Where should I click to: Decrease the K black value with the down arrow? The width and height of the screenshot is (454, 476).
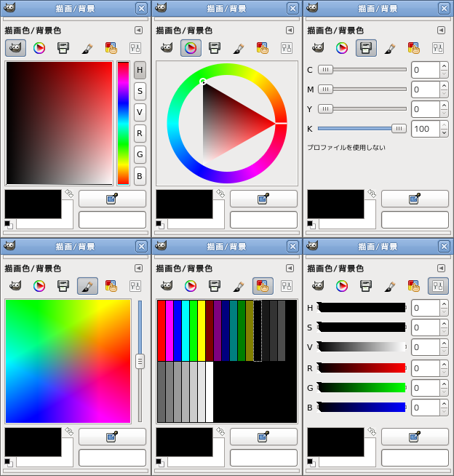click(x=444, y=133)
